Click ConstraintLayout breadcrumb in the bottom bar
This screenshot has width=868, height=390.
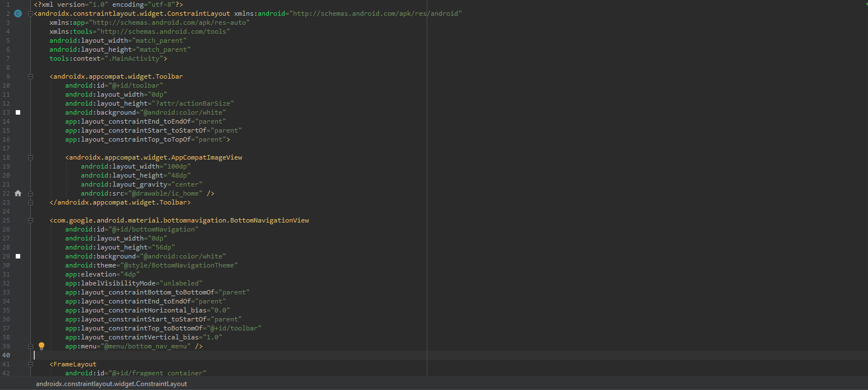[x=111, y=384]
